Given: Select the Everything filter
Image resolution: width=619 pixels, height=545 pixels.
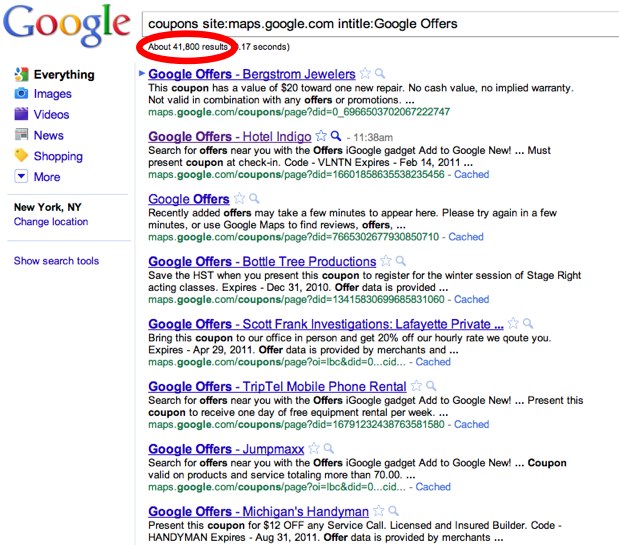Looking at the screenshot, I should [x=64, y=75].
